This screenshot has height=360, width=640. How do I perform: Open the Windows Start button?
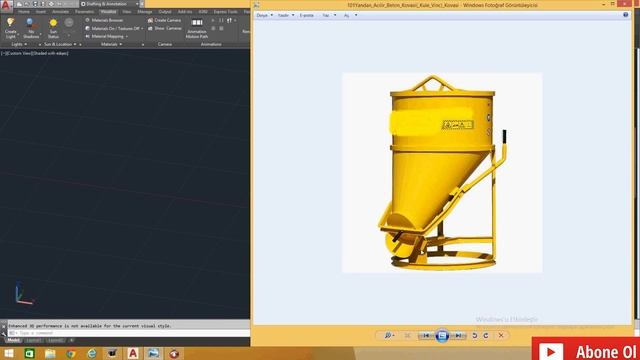(8, 353)
